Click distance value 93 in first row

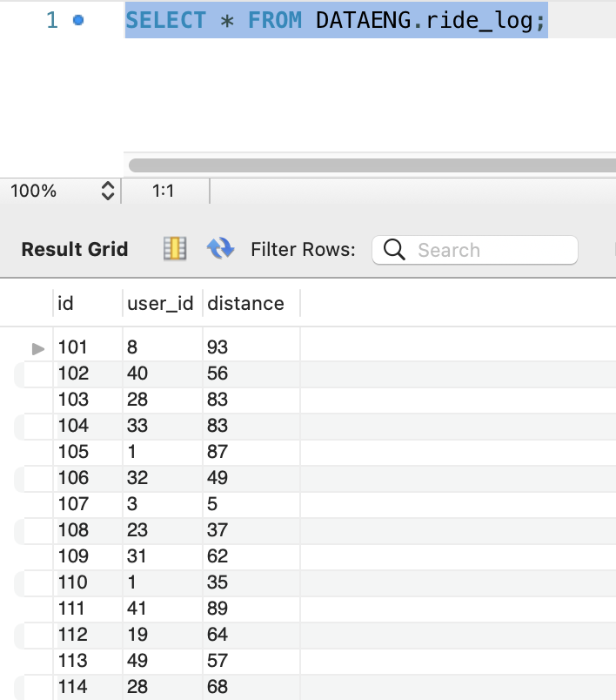(x=218, y=347)
